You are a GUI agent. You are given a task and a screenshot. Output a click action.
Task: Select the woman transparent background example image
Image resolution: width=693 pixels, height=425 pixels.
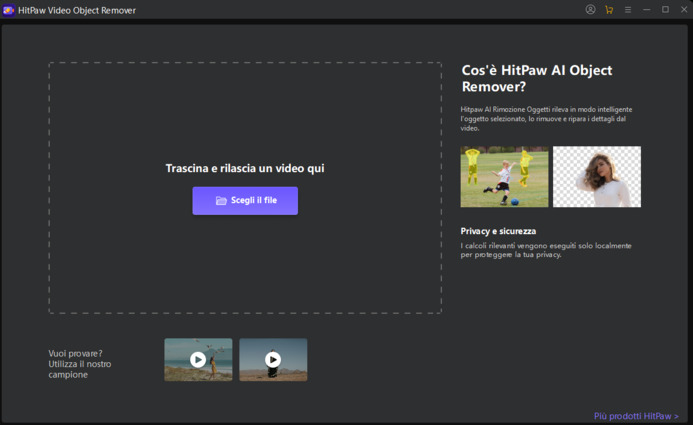click(x=597, y=177)
